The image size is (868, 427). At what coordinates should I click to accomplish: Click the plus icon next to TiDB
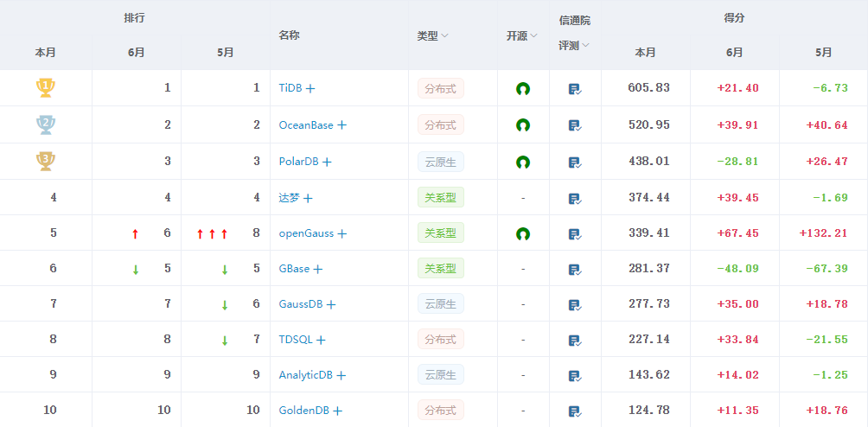click(310, 88)
